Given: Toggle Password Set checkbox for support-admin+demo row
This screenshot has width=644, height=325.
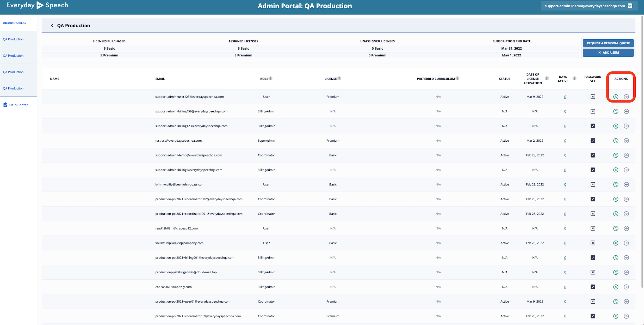Looking at the screenshot, I should 593,155.
